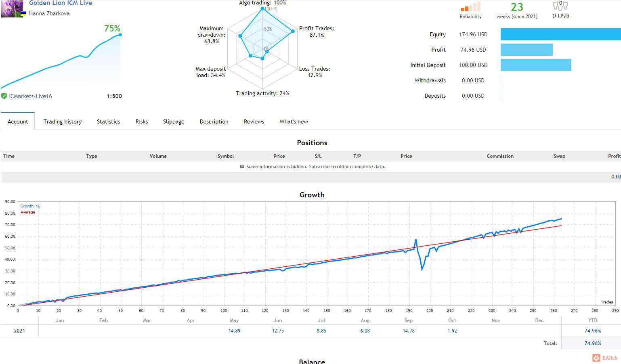621x364 pixels.
Task: Click the June 2021 value 12.75
Action: pos(278,331)
